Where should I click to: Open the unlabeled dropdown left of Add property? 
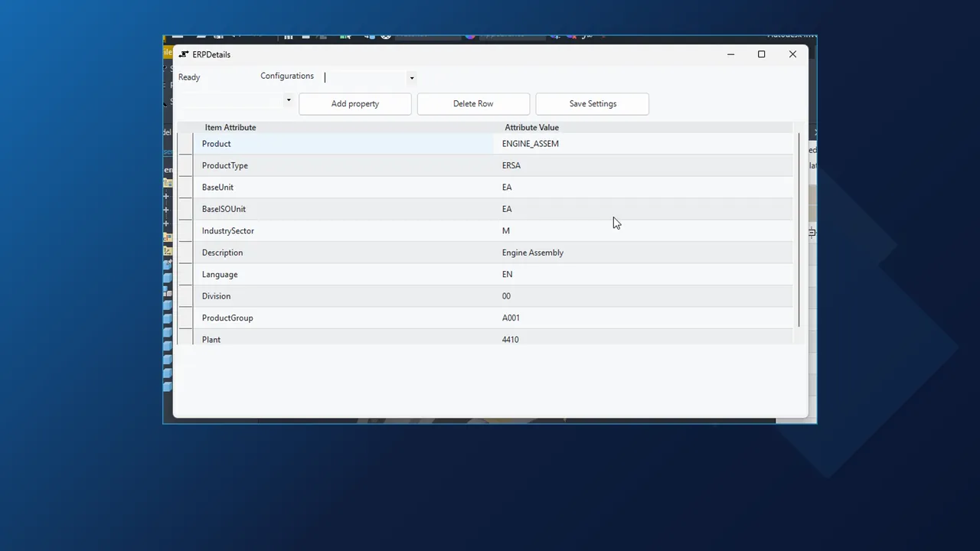coord(288,99)
